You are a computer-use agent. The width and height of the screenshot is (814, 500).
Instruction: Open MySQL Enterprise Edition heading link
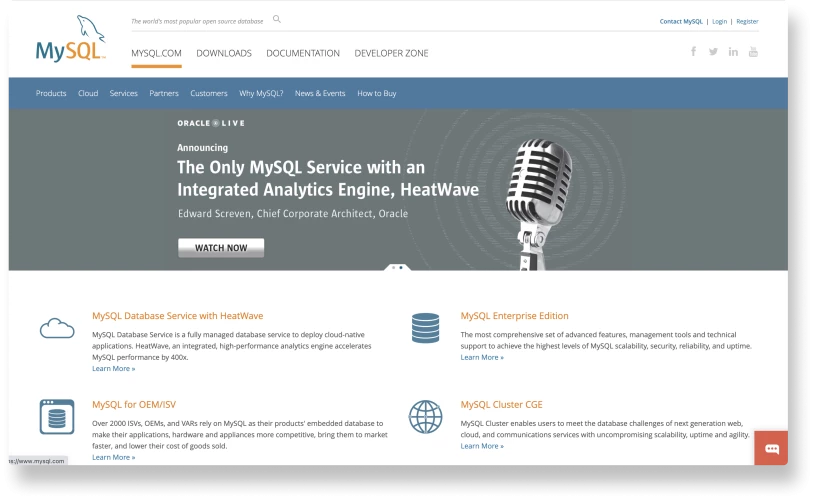[514, 316]
